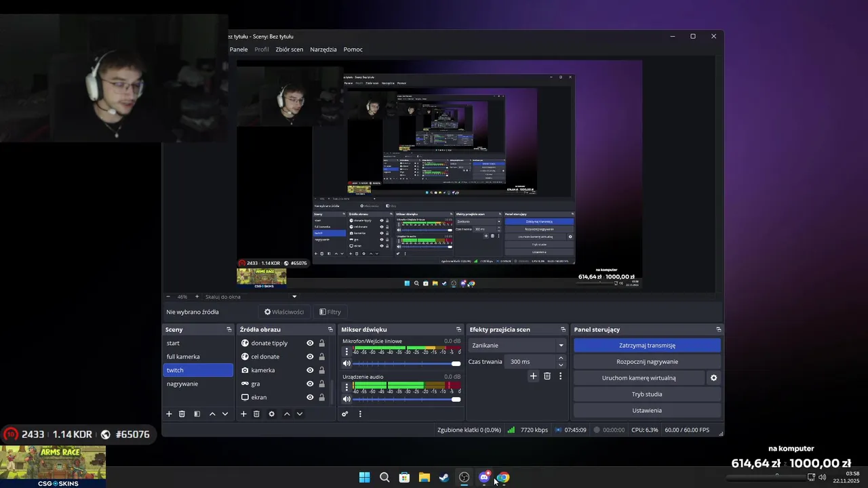Open the Panele menu
The width and height of the screenshot is (868, 488).
pyautogui.click(x=239, y=49)
